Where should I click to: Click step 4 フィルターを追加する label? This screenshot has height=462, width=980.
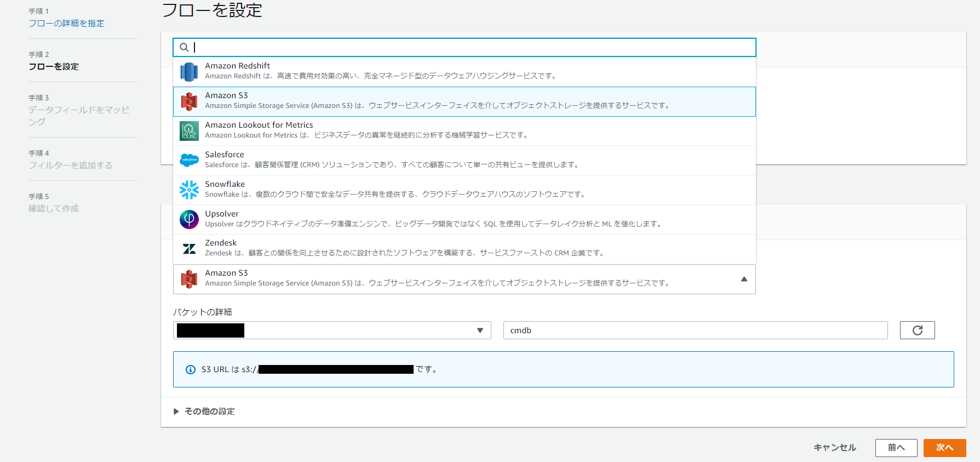click(70, 165)
